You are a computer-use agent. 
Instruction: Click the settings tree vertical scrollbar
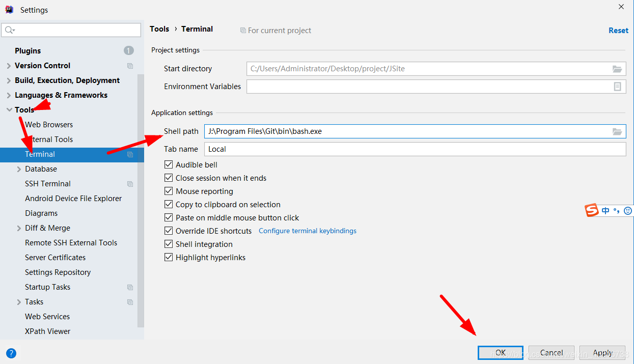coord(141,201)
